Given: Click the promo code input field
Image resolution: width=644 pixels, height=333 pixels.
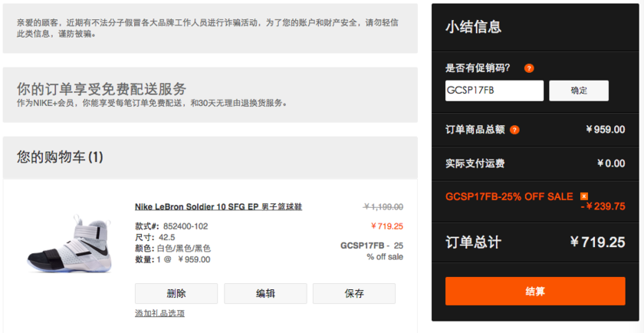Looking at the screenshot, I should 494,91.
